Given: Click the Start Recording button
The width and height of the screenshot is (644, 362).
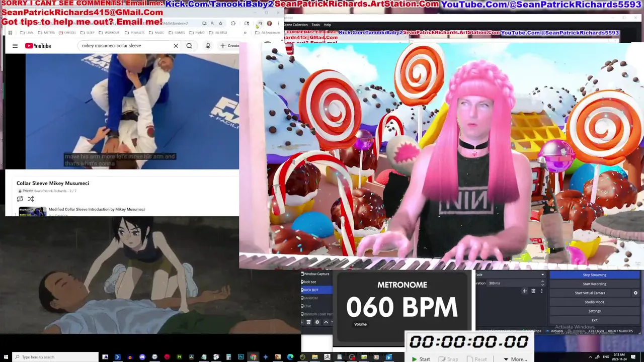Looking at the screenshot, I should (x=594, y=284).
